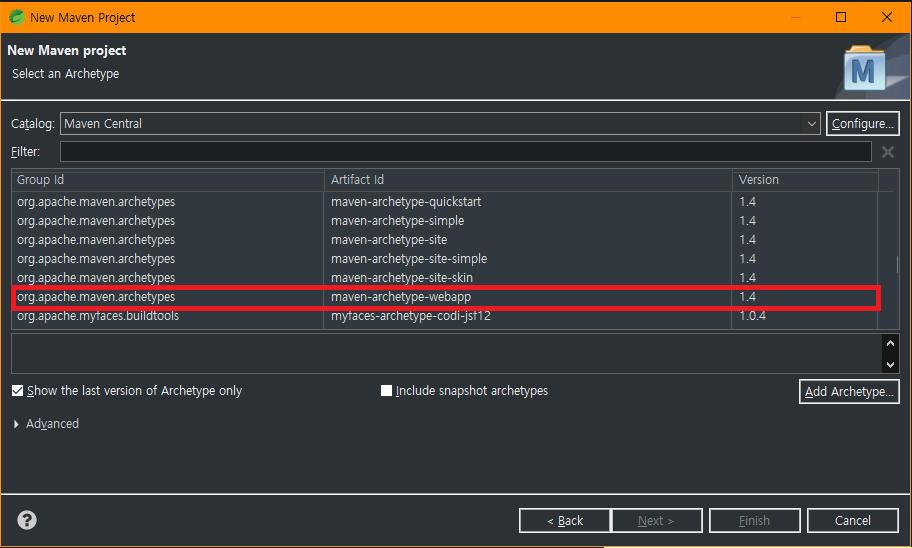Click the Configure... button
Screen dimensions: 912x548
[x=863, y=123]
